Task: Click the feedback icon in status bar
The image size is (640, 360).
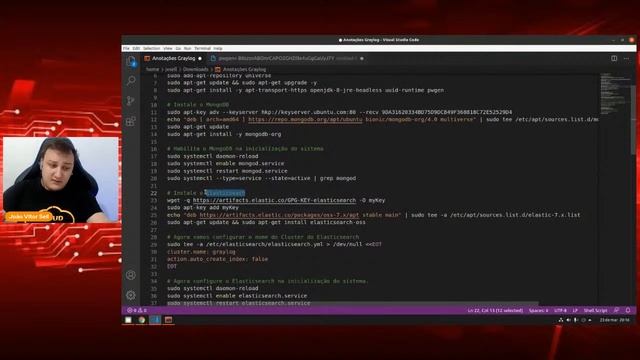Action: (616, 311)
